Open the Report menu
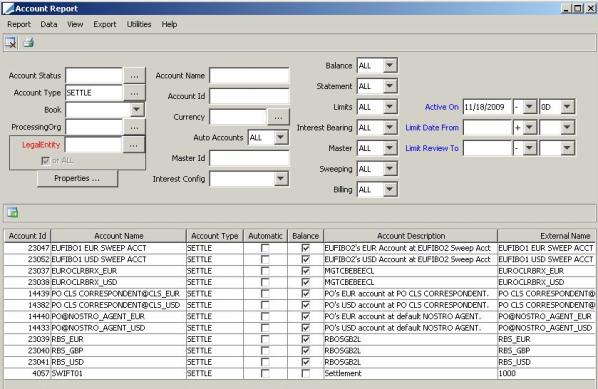The image size is (598, 389). click(19, 24)
